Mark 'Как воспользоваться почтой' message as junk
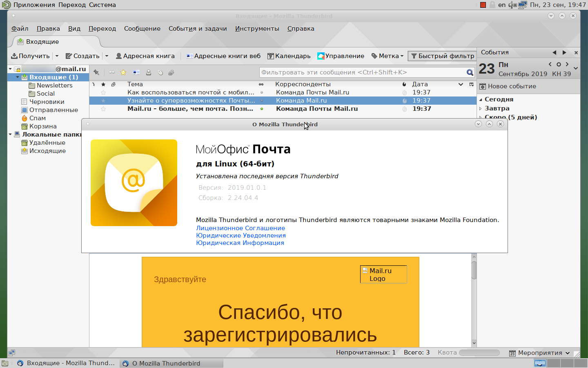Viewport: 588px width, 368px height. [x=404, y=92]
